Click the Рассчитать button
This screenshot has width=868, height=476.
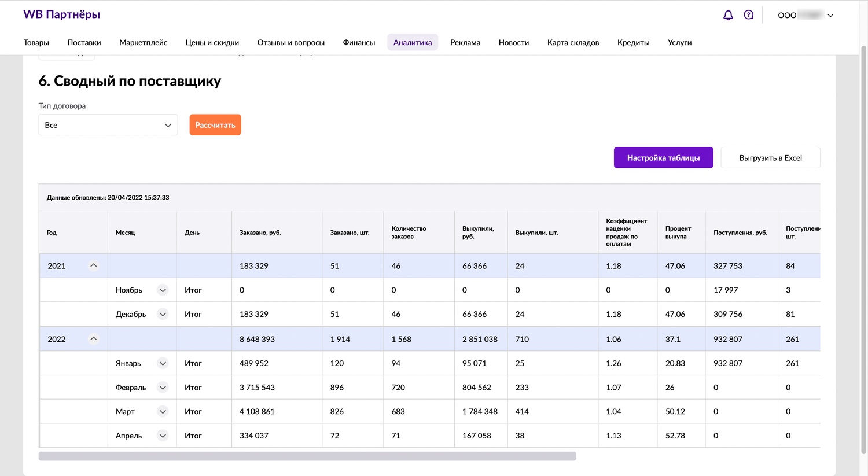click(215, 125)
